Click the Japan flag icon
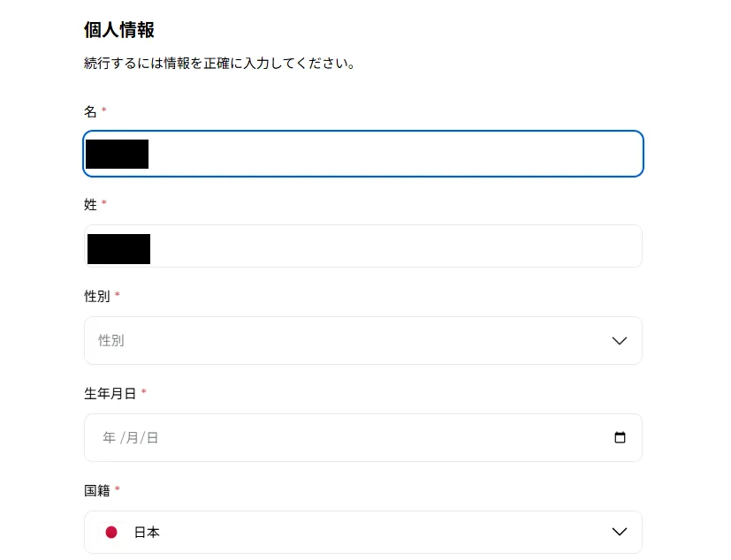Viewport: 731px width, 560px height. click(110, 532)
